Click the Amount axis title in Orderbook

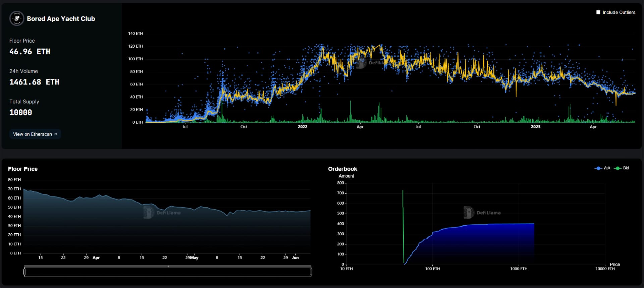tap(346, 176)
